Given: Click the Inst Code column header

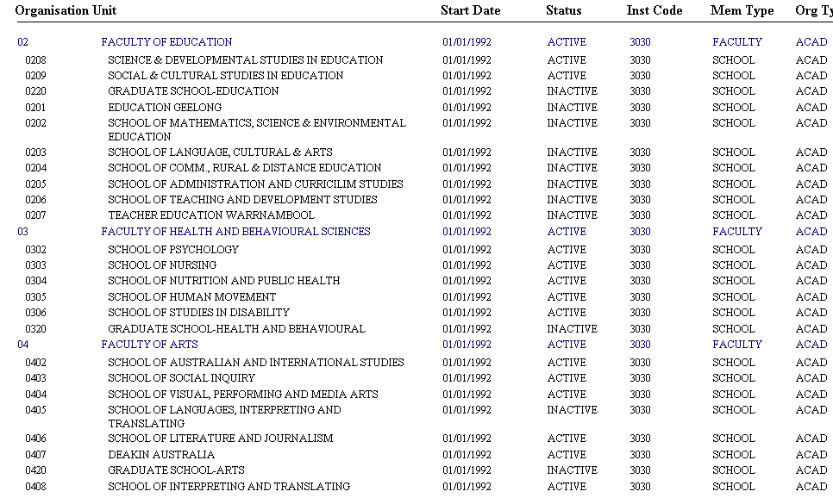Looking at the screenshot, I should pyautogui.click(x=654, y=10).
